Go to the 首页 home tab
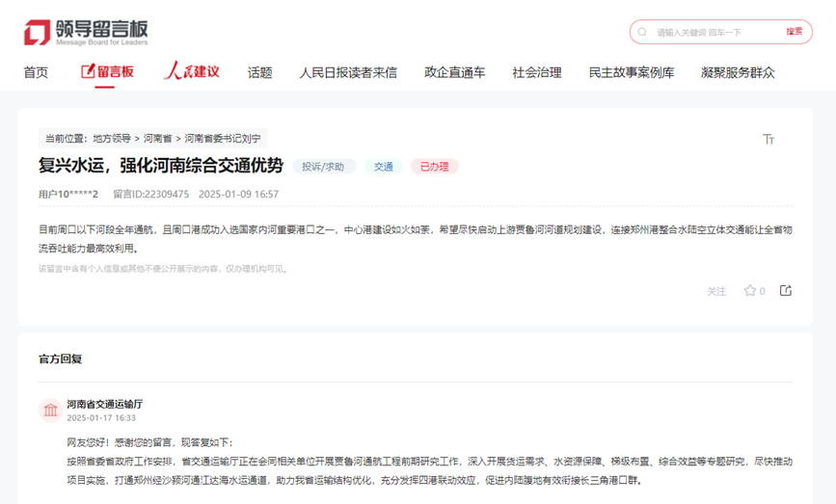Screen dimensions: 836x504 coord(36,72)
